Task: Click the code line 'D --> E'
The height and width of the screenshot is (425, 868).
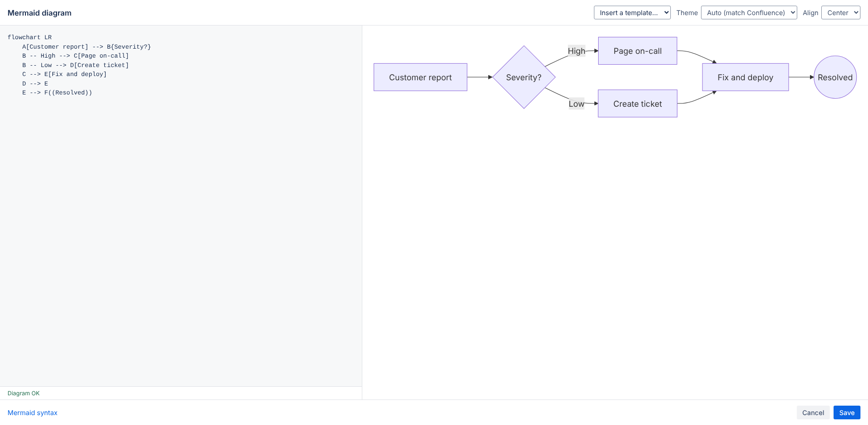Action: point(35,84)
